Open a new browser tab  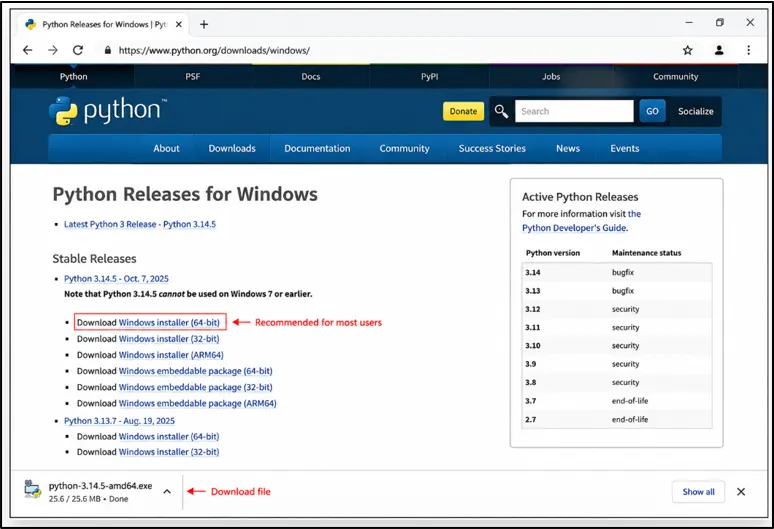tap(204, 24)
